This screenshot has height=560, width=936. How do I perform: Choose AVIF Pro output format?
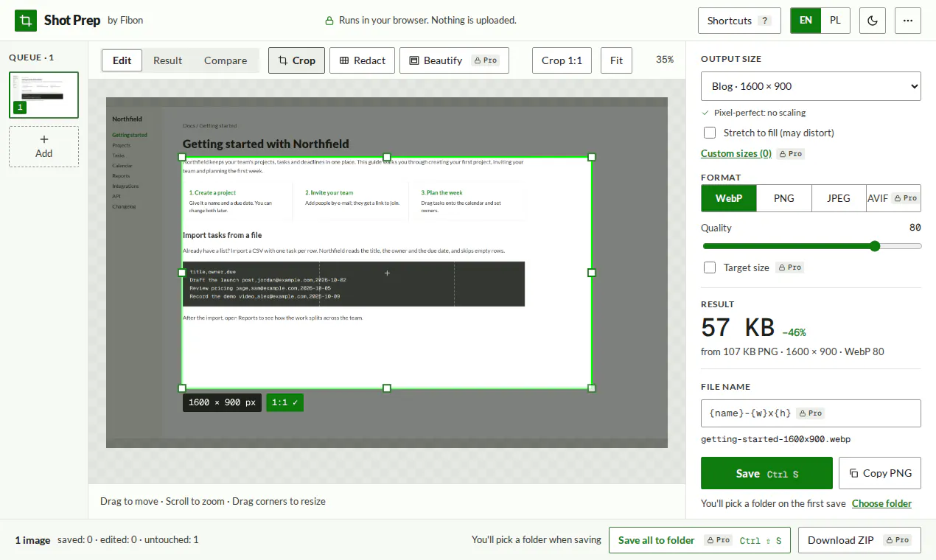tap(893, 198)
